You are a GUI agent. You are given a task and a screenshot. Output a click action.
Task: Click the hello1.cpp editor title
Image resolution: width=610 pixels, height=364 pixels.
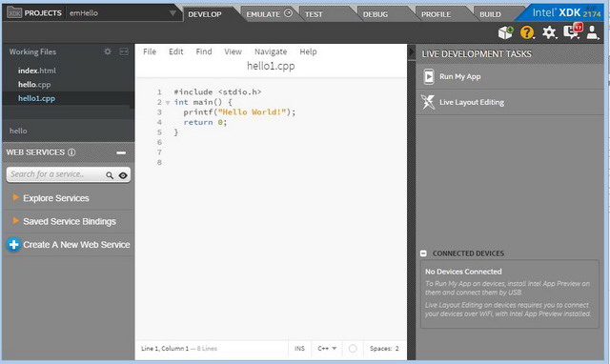[x=271, y=66]
